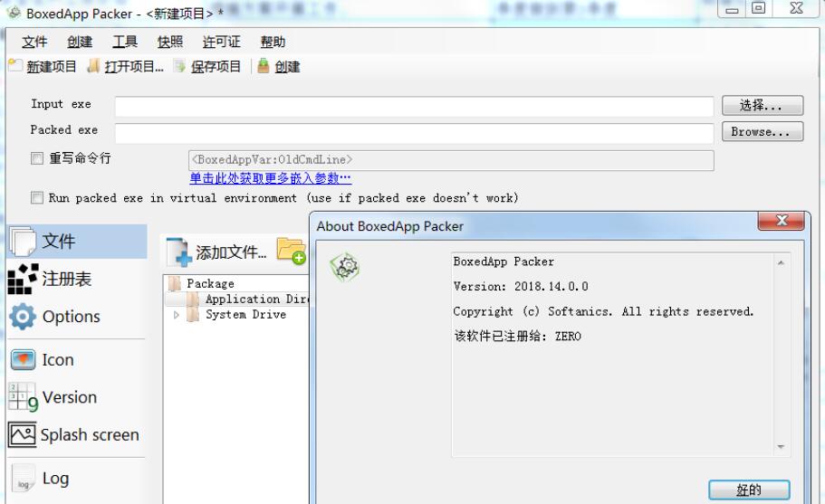Focus the Input exe text field
825x504 pixels.
(414, 106)
